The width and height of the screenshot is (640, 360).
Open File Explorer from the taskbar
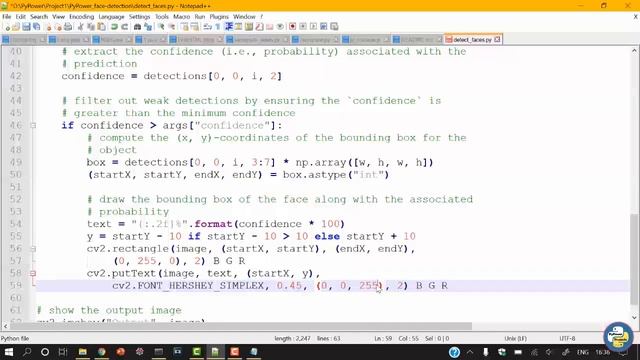click(82, 352)
